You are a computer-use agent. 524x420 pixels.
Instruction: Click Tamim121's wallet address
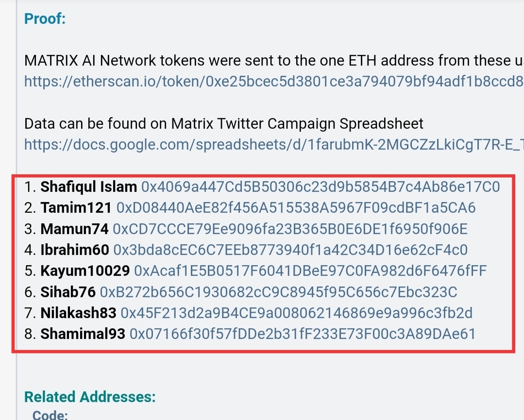296,208
